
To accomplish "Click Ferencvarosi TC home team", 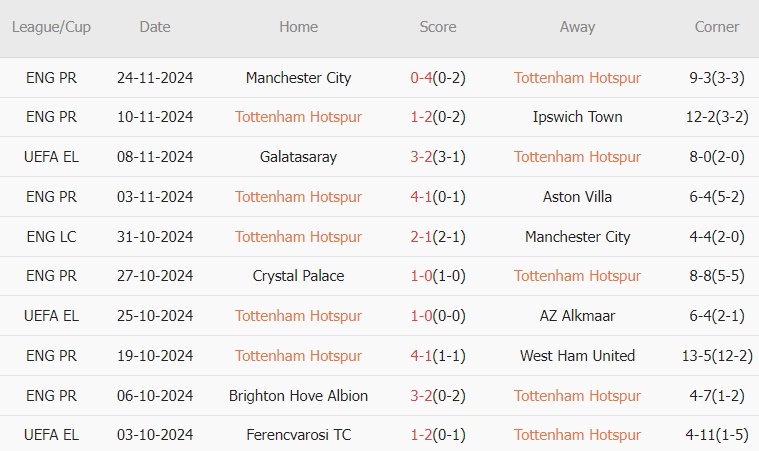I will [x=298, y=435].
